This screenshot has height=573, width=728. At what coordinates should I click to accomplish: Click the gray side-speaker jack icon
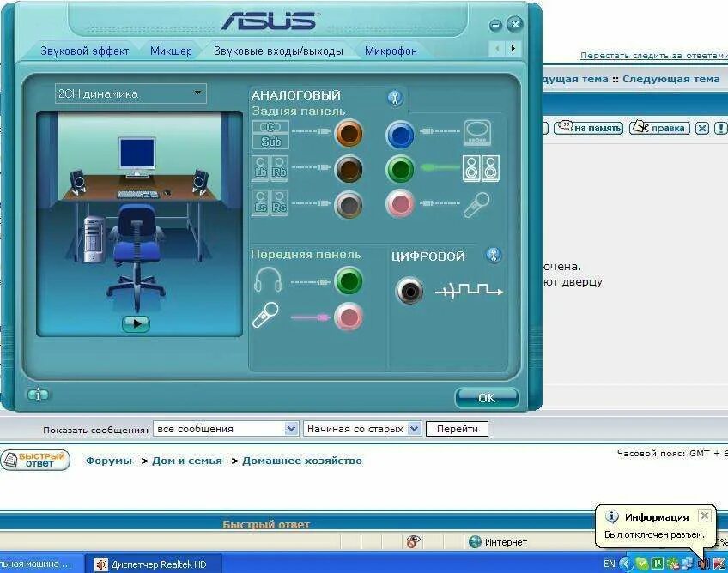348,204
